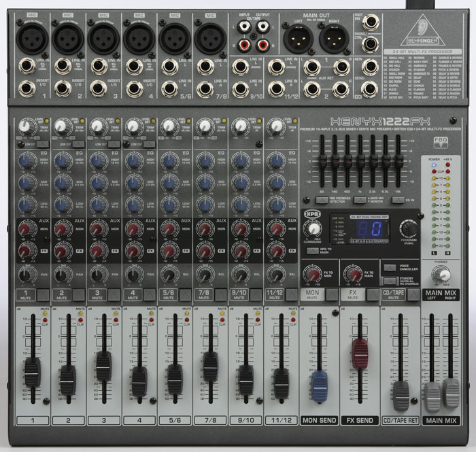The image size is (476, 452).
Task: Click the channel 4 Trim knob
Action: [x=132, y=126]
